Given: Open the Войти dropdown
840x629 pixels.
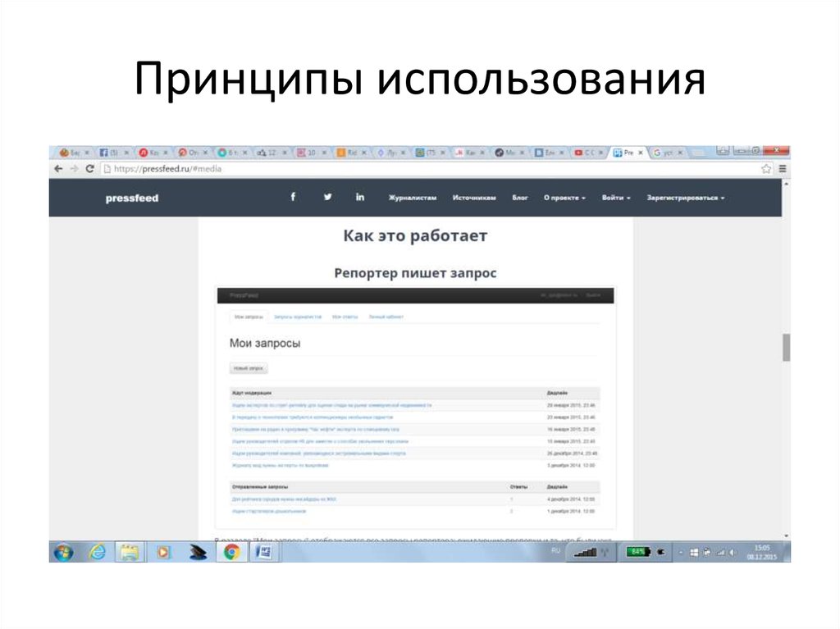Looking at the screenshot, I should [x=615, y=197].
